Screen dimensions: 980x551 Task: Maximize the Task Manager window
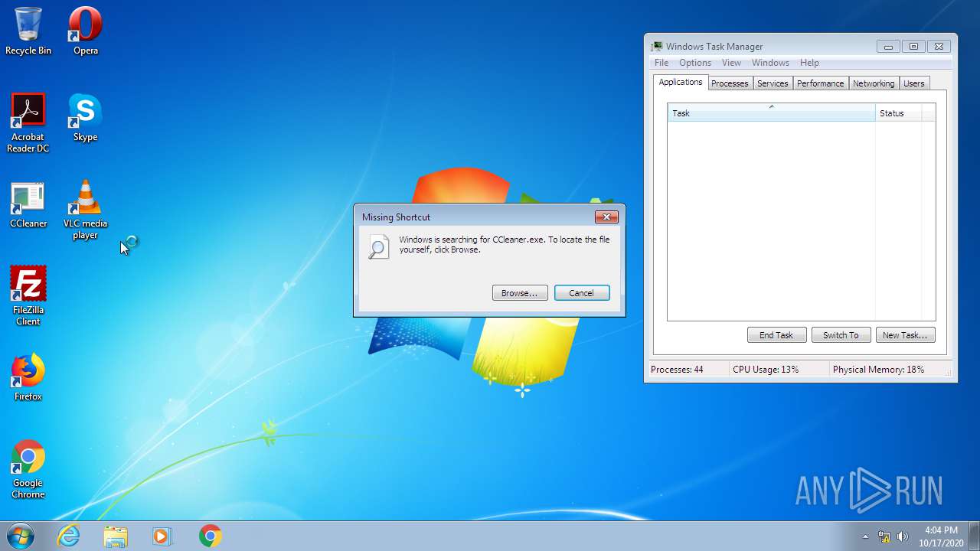pos(913,47)
